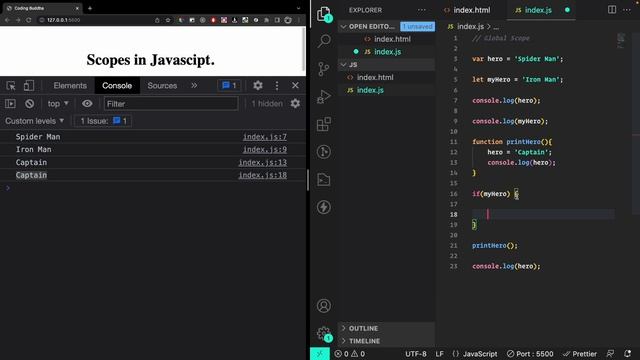Open a new browser tab
Viewport: 640px width, 360px height.
tap(90, 8)
